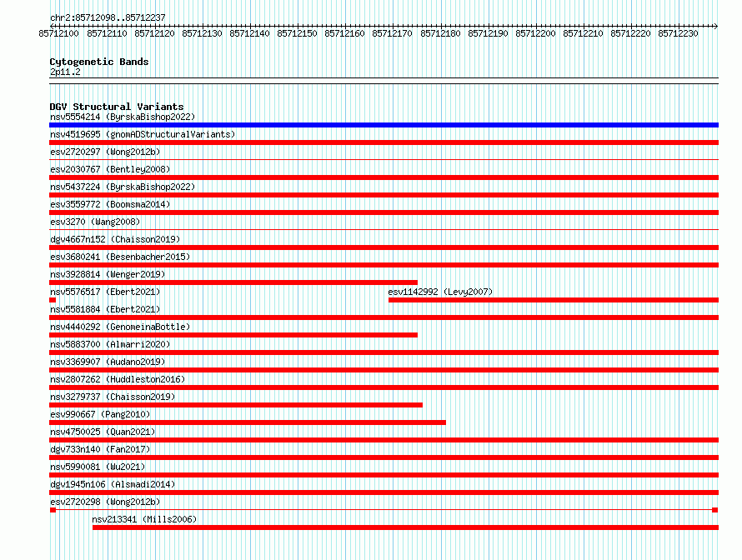
Task: Select esv3270 (Wang2008) label
Action: tap(95, 222)
